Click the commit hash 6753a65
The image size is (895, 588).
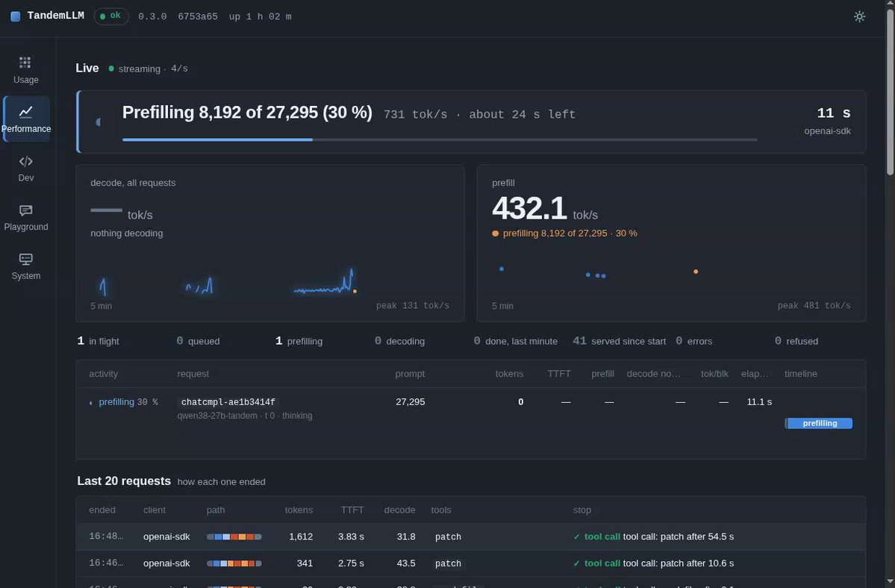(198, 16)
